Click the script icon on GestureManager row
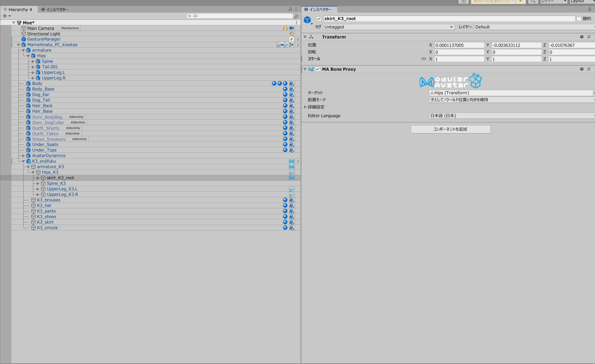Viewport: 595px width, 364px height. (x=291, y=39)
